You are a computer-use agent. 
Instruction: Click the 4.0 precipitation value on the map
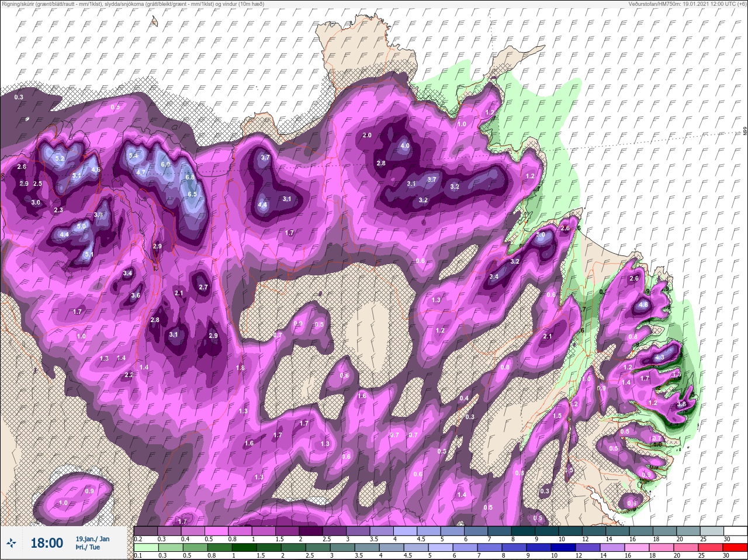(x=405, y=146)
